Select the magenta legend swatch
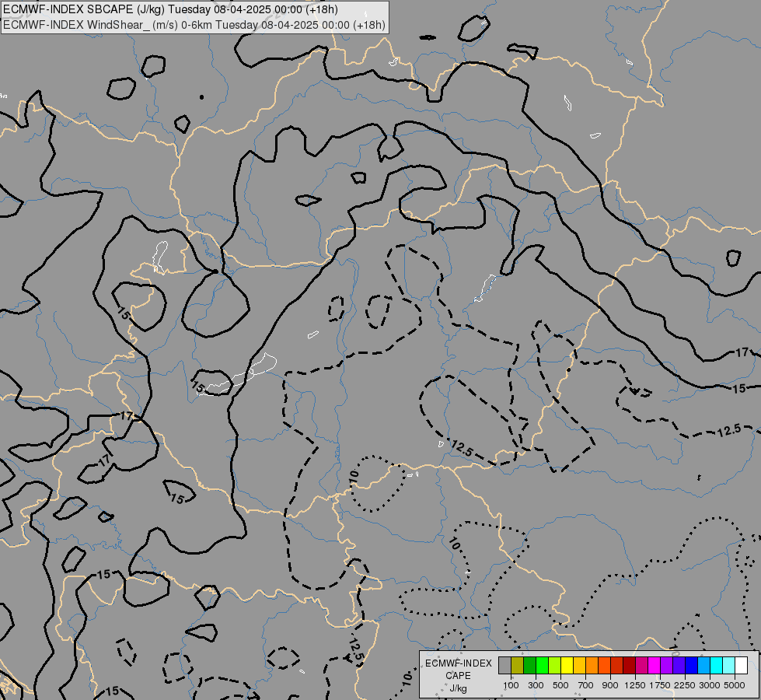This screenshot has height=700, width=761. click(655, 666)
